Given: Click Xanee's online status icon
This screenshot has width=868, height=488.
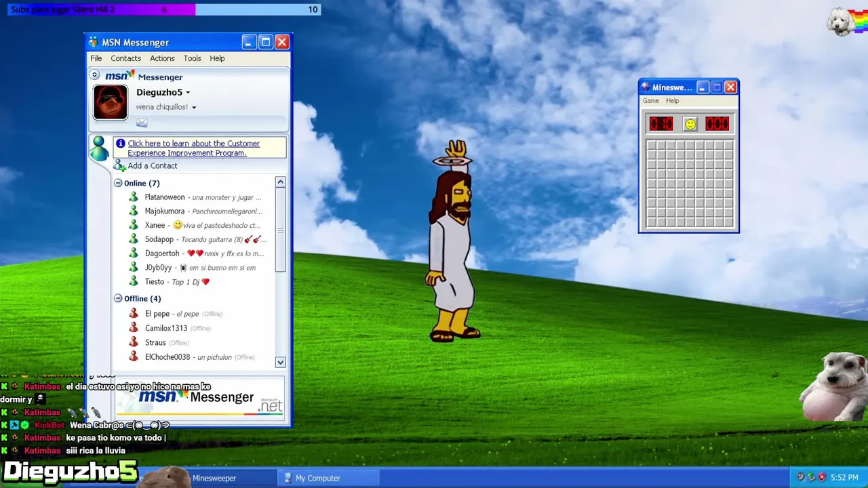Looking at the screenshot, I should 134,225.
